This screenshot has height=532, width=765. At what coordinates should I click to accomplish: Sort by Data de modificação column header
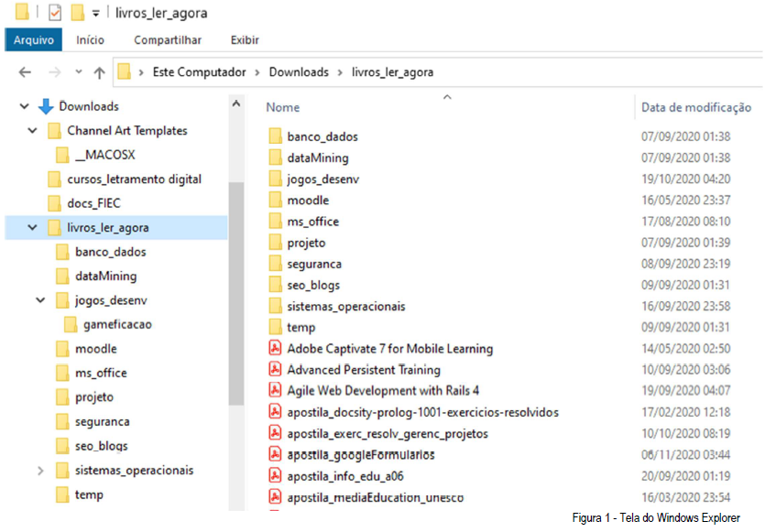click(696, 107)
